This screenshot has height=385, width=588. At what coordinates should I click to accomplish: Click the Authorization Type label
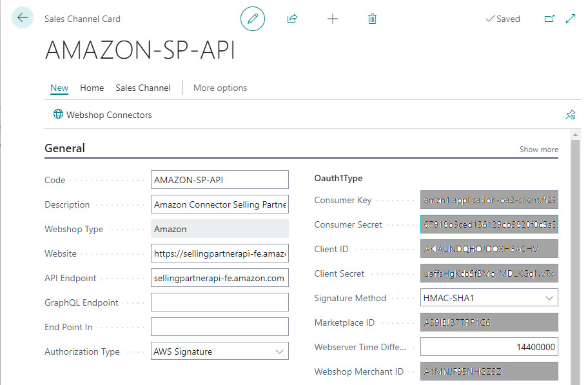(x=82, y=351)
